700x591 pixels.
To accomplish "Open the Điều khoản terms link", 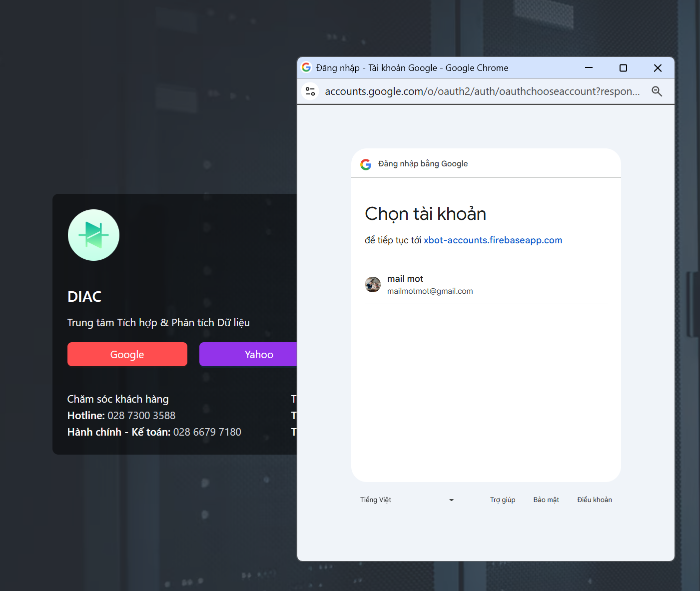I will [594, 500].
